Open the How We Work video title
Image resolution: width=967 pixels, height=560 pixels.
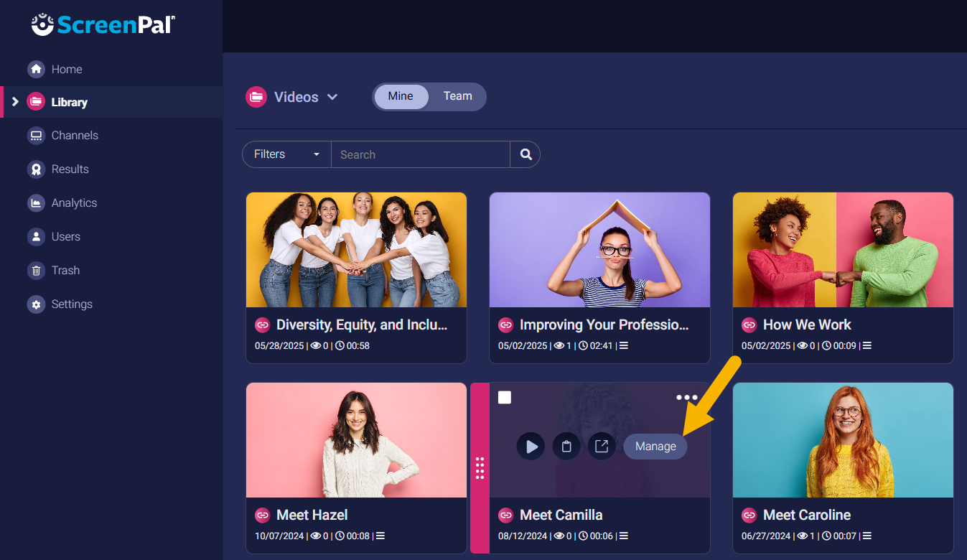[x=807, y=325]
